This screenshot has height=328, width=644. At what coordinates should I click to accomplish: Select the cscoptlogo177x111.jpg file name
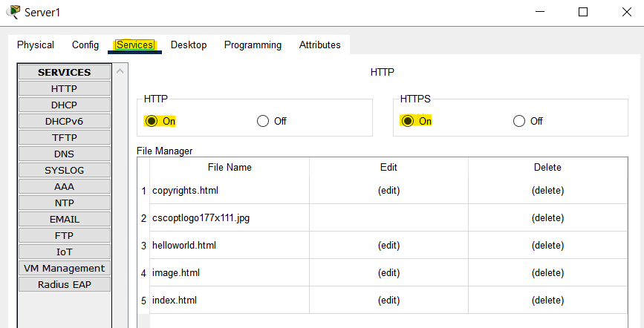point(201,218)
